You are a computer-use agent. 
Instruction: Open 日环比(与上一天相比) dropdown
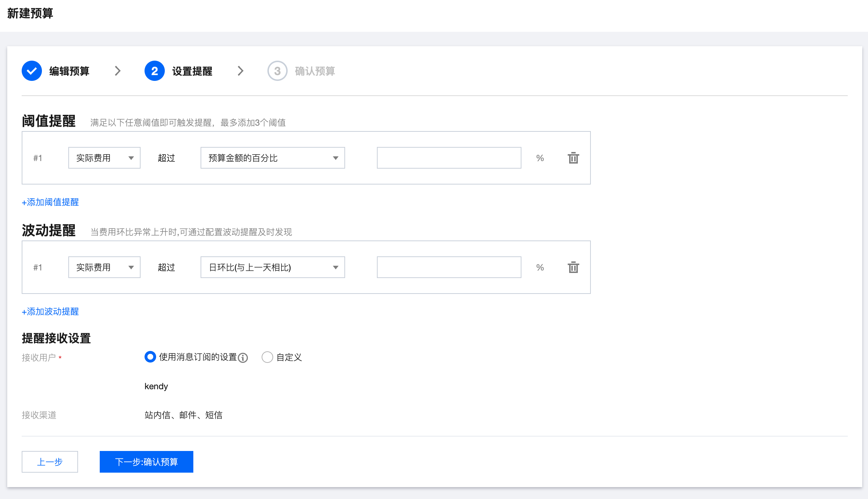tap(272, 267)
